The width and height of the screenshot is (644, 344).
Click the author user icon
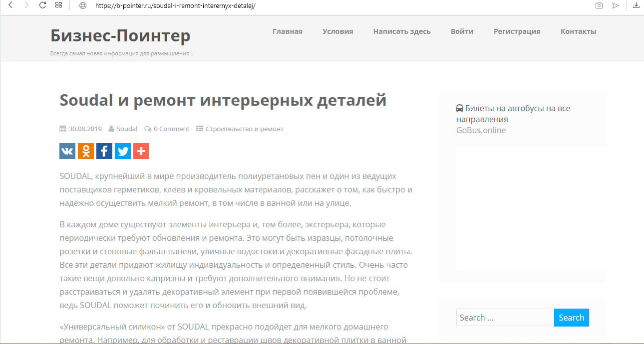tap(111, 129)
